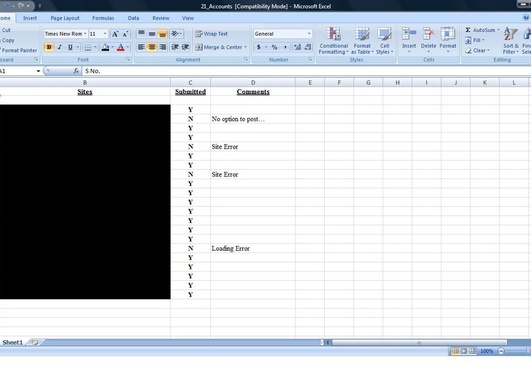Click the Fill icon
531x370 pixels.
tap(468, 40)
